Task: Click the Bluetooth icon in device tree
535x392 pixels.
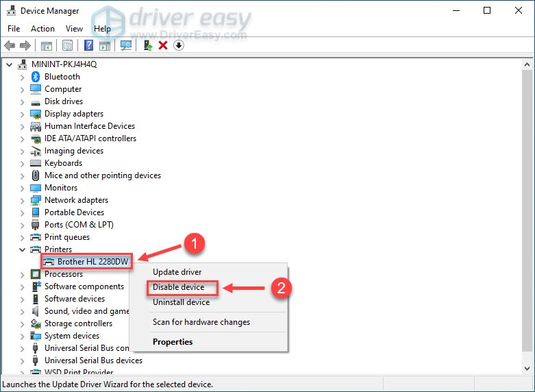Action: click(36, 77)
